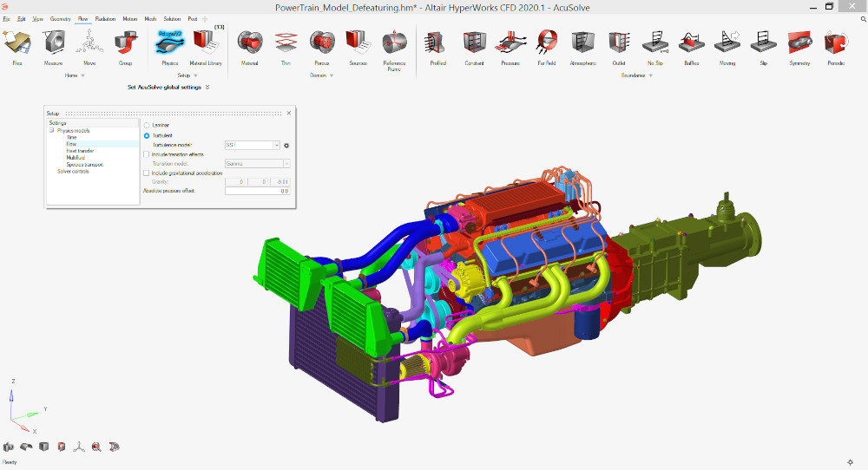
Task: Open turbulence model settings gear
Action: point(286,146)
